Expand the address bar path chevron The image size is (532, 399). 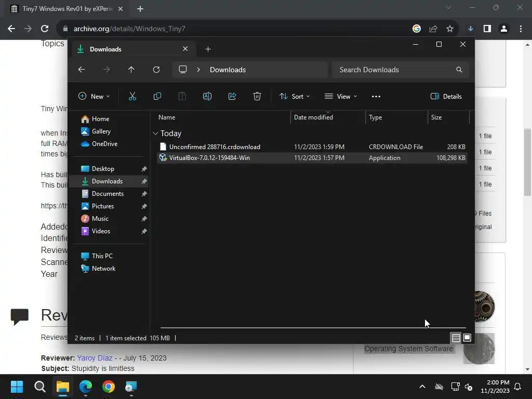pyautogui.click(x=198, y=70)
